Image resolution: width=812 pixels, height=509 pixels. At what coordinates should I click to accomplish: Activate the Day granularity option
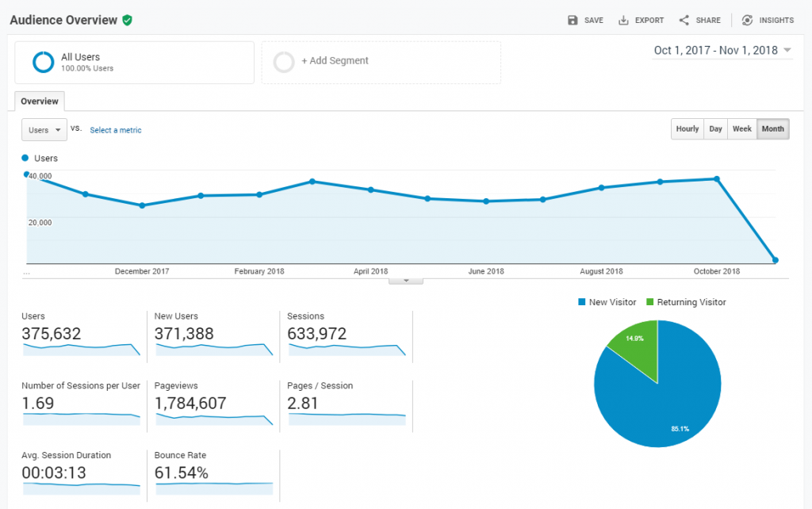(715, 128)
